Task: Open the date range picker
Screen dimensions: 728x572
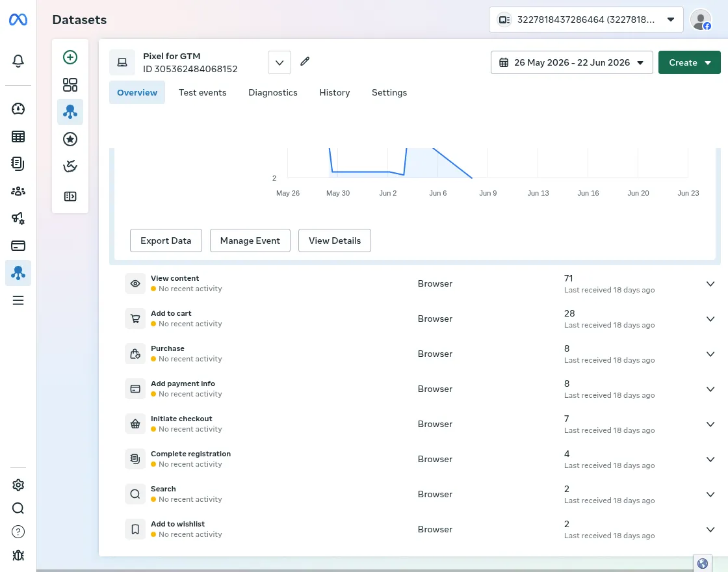Action: [571, 62]
